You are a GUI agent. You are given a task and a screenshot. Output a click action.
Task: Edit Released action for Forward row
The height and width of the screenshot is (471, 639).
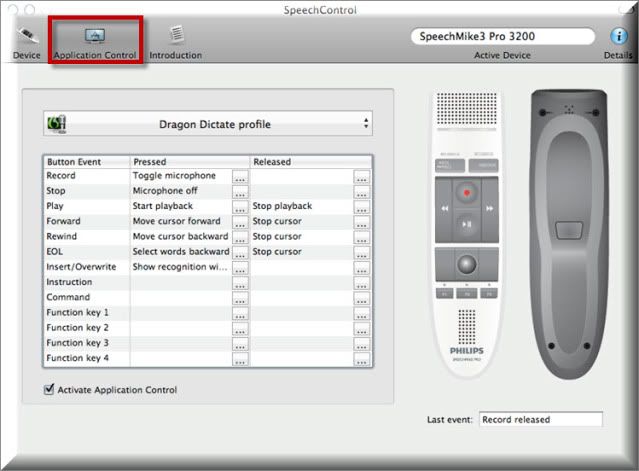361,222
